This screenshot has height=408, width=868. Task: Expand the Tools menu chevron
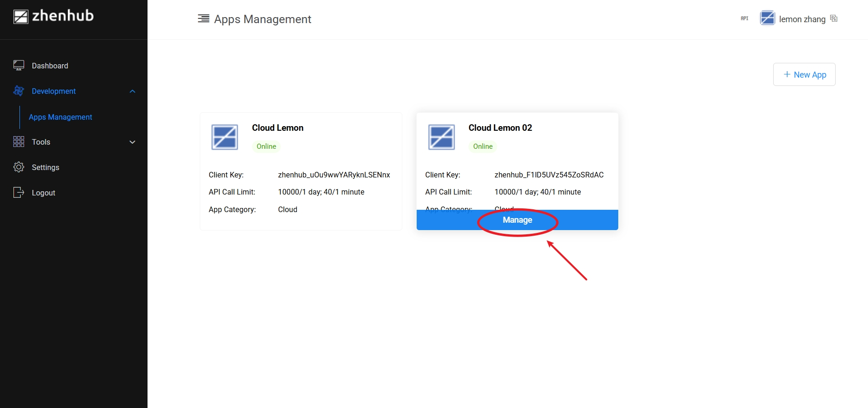132,142
